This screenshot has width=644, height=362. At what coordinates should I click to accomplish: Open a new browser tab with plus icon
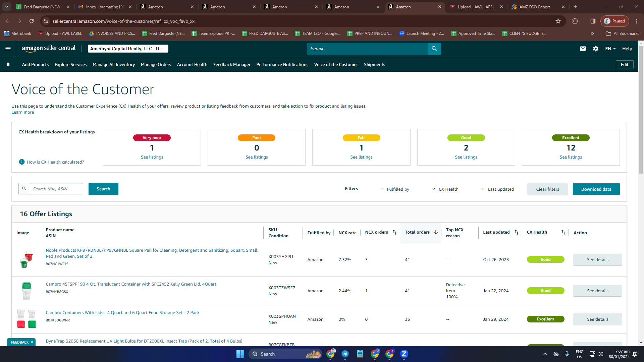click(575, 7)
